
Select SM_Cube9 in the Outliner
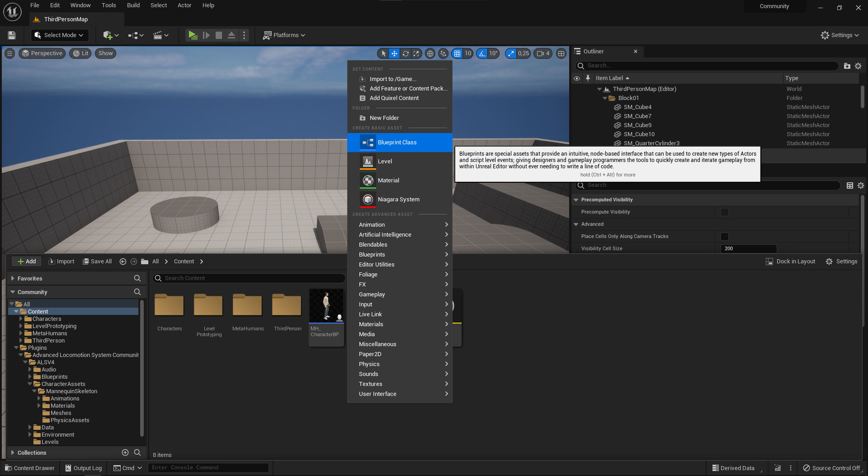[x=637, y=125]
